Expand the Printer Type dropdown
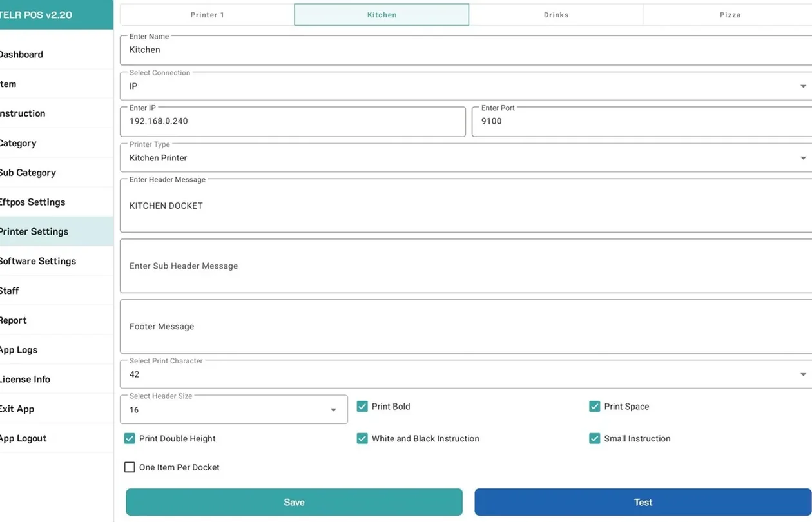 coord(466,158)
